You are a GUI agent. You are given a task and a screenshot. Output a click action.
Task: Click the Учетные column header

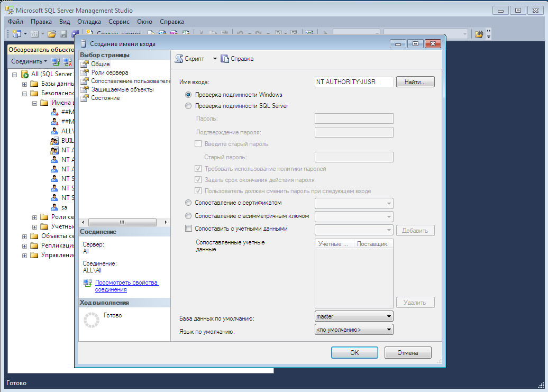coord(334,244)
